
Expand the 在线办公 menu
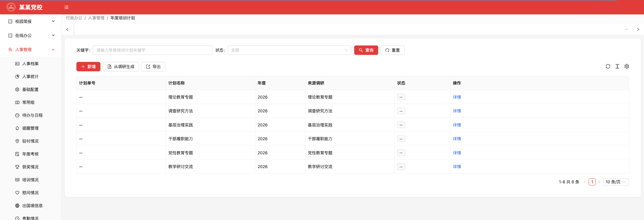pos(31,35)
